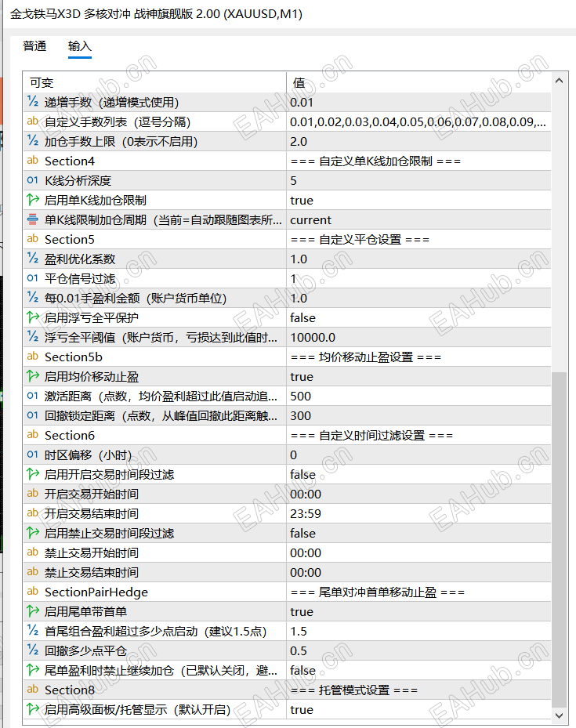
Task: Click the string icon next to SectionPairHedge
Action: 32,592
